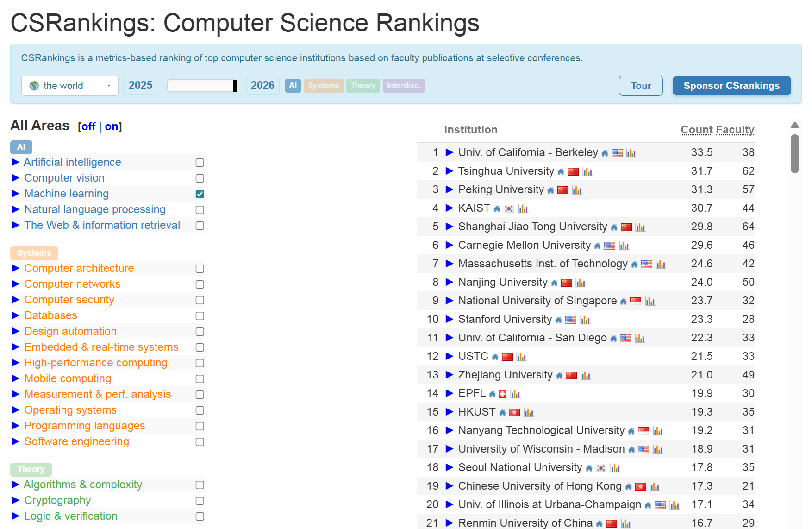Open the chart icon next to Stanford University
This screenshot has height=529, width=812.
(x=585, y=320)
